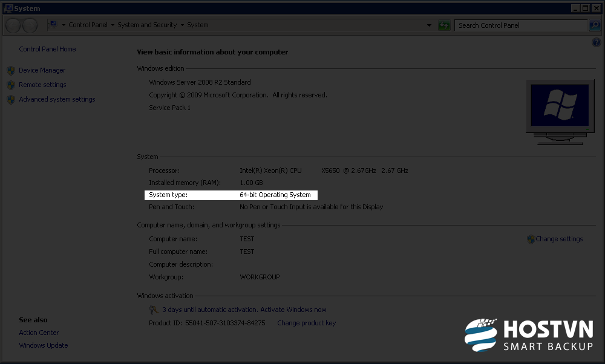Click the WORKGROUP value
Image resolution: width=605 pixels, height=364 pixels.
coord(260,277)
